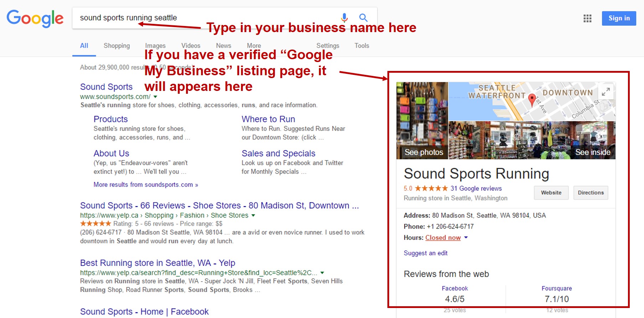Open the Google apps grid icon
The height and width of the screenshot is (318, 644).
[x=587, y=18]
